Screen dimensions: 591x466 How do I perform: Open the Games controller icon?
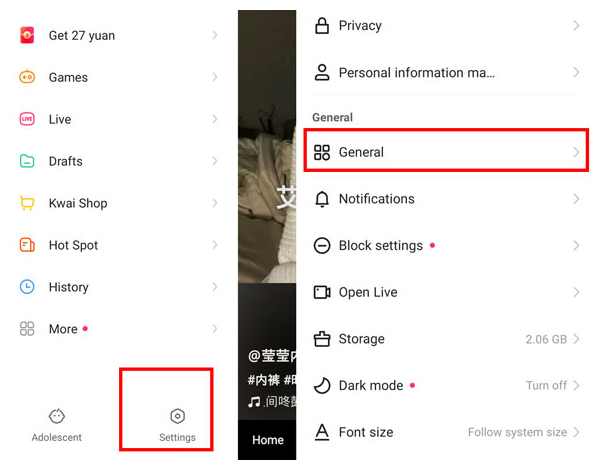27,77
